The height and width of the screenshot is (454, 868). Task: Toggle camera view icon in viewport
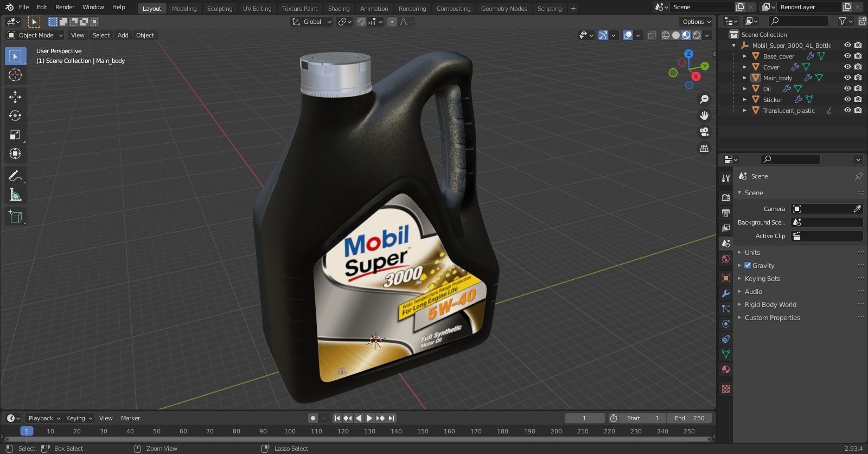point(704,132)
